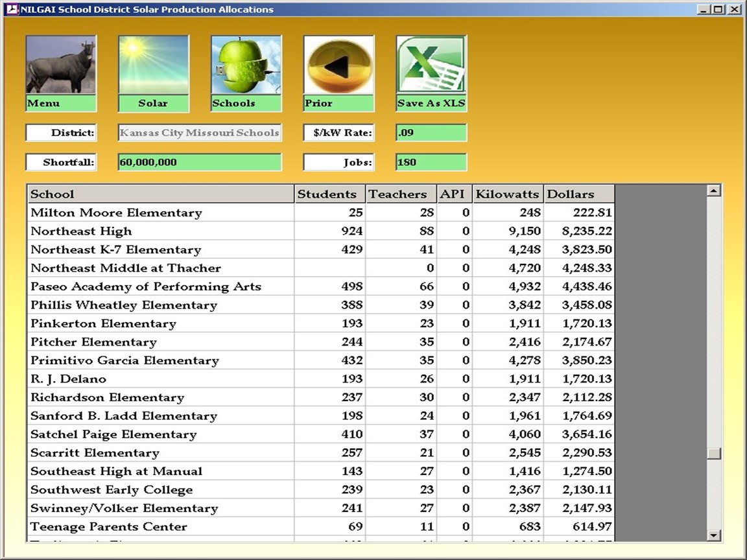Select the Milton Moore Elementary row
The height and width of the screenshot is (560, 747).
320,213
